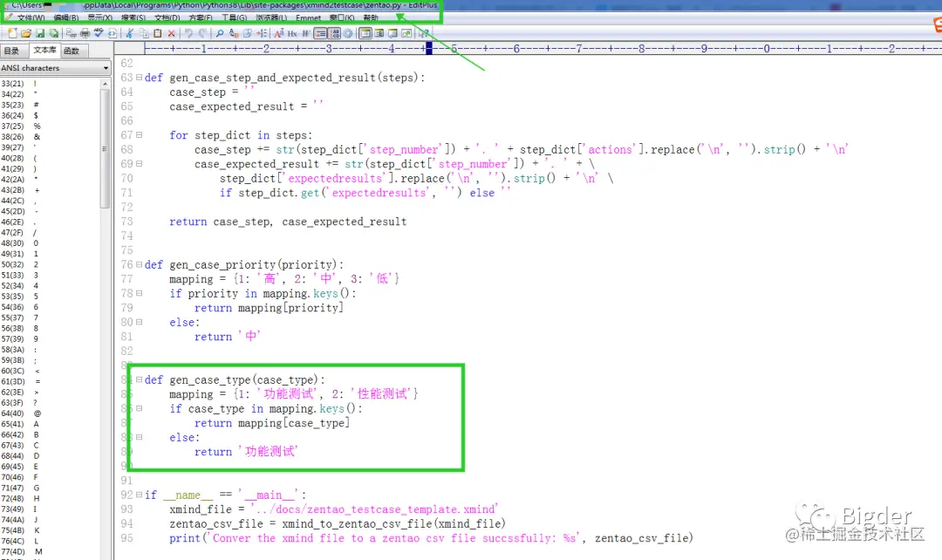
Task: Click the Copy toolbar icon
Action: [x=145, y=34]
